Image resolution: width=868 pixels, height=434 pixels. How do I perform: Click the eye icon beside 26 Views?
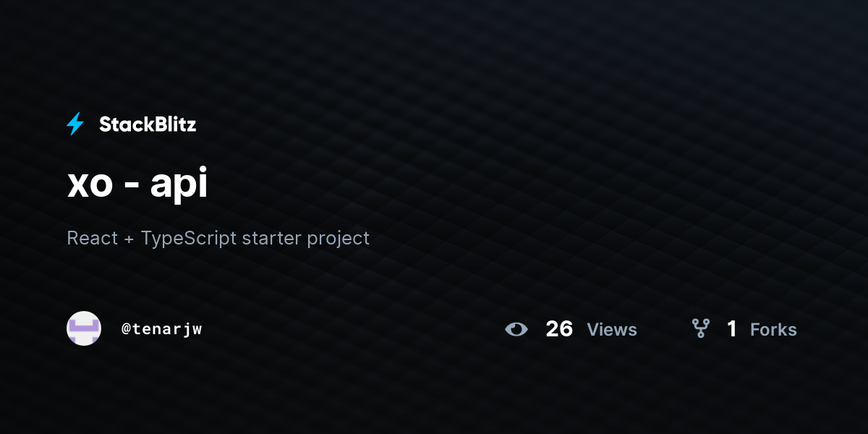[x=516, y=330]
